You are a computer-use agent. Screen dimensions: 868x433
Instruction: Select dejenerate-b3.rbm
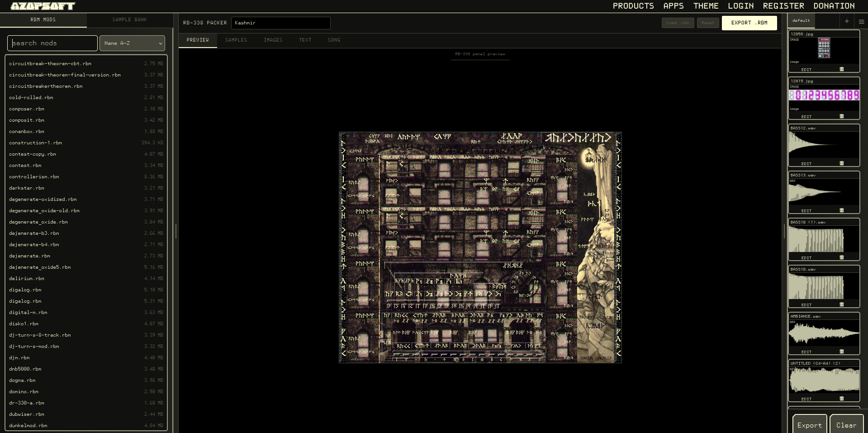86,233
